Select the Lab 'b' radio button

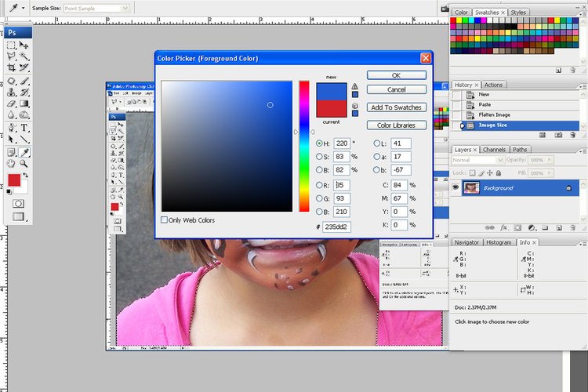[376, 170]
